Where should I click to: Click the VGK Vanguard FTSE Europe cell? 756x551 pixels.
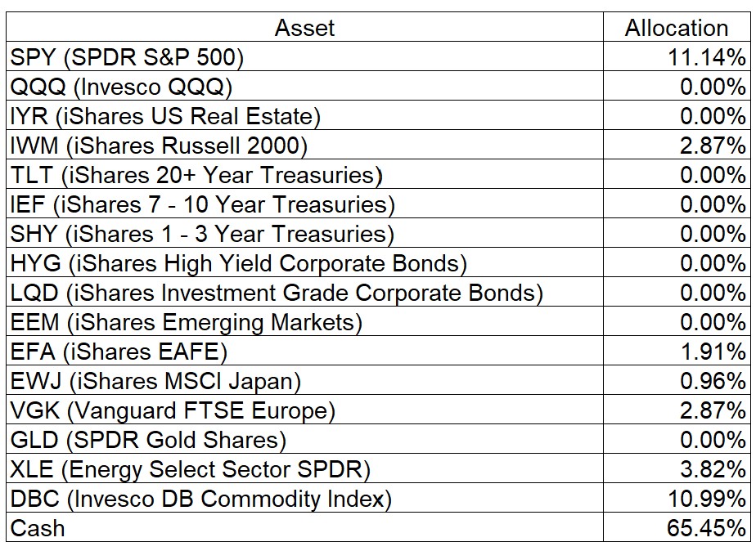click(173, 410)
